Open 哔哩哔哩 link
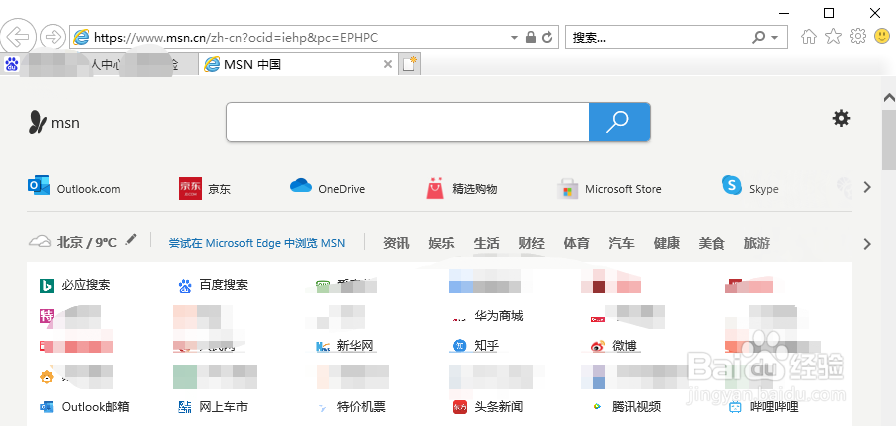The width and height of the screenshot is (896, 426). click(x=763, y=407)
